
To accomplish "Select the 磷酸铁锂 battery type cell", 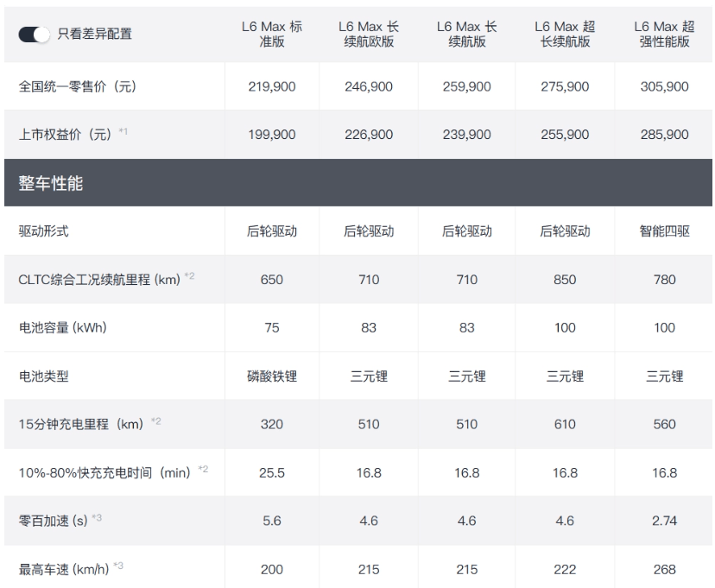I will click(272, 376).
